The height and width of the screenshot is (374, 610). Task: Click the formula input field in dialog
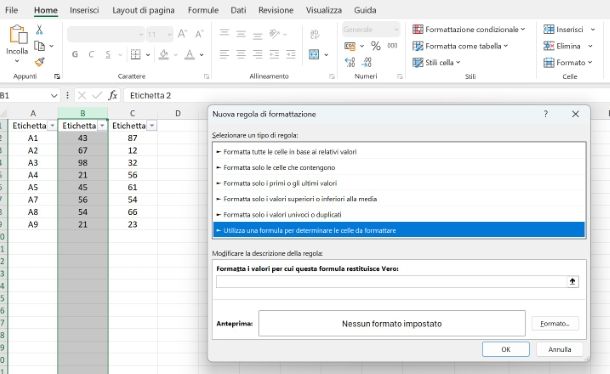(x=392, y=282)
